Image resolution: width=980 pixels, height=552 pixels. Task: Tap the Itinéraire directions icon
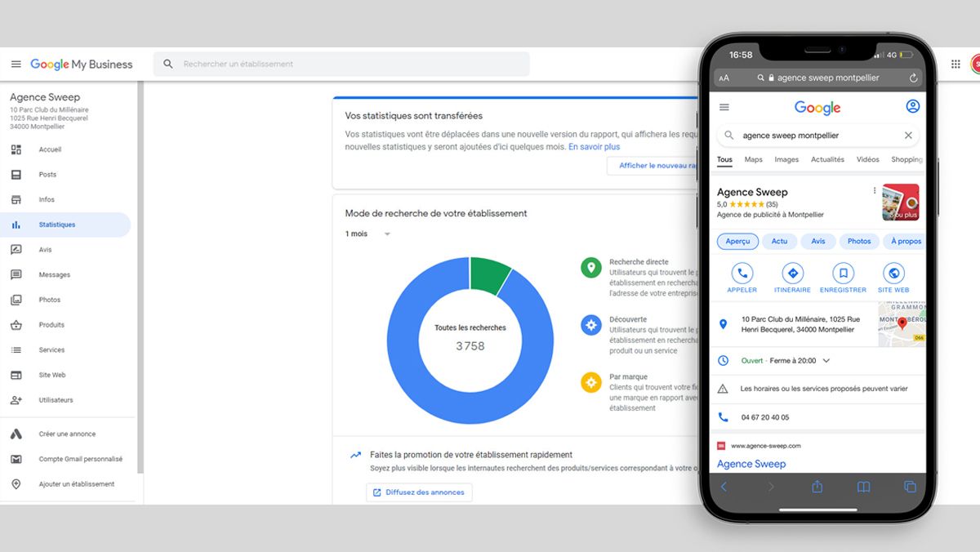[792, 274]
